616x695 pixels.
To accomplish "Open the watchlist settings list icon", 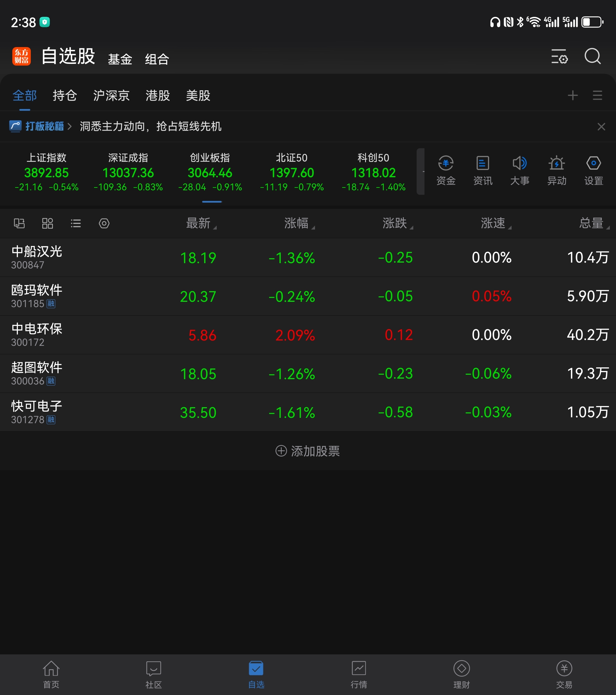I will (559, 56).
